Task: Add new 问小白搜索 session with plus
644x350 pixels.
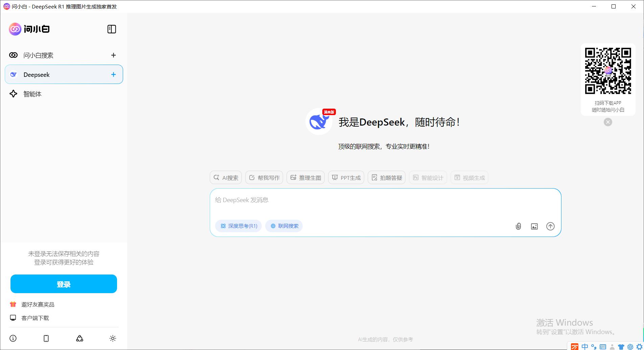Action: [113, 55]
